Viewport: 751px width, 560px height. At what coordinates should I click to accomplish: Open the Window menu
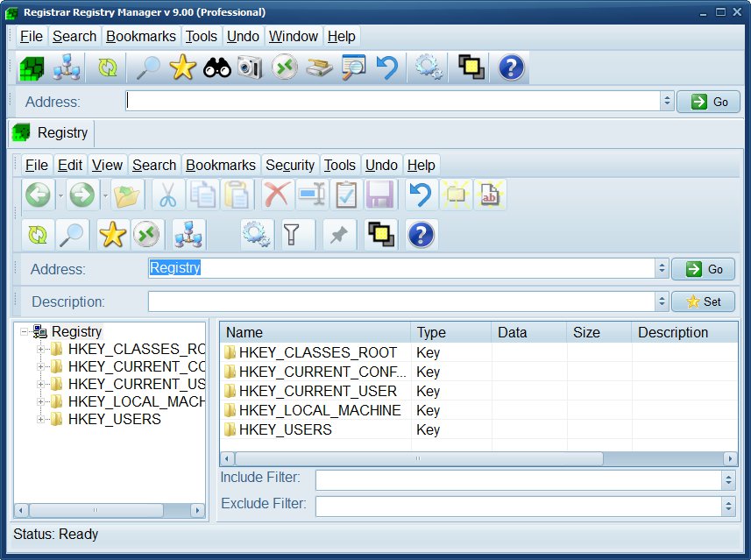(293, 36)
